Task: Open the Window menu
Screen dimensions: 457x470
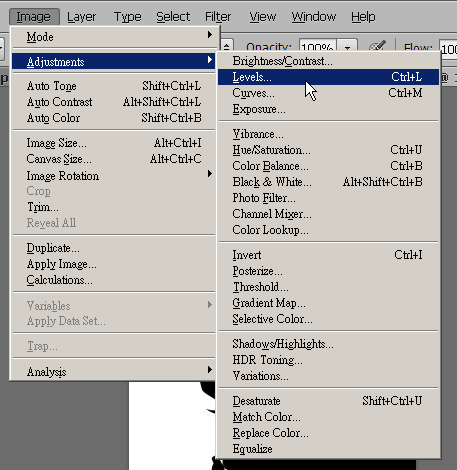Action: point(314,17)
